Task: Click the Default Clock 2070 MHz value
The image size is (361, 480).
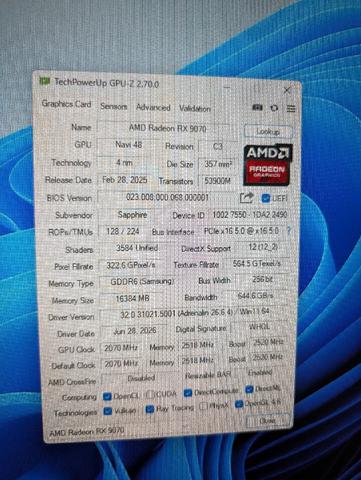Action: tap(121, 363)
